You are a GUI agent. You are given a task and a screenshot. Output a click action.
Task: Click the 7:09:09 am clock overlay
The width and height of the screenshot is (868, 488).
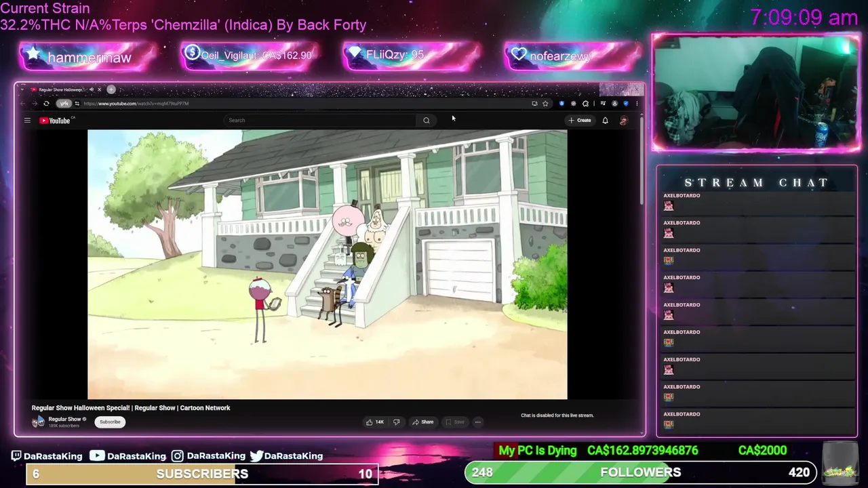[x=804, y=18]
